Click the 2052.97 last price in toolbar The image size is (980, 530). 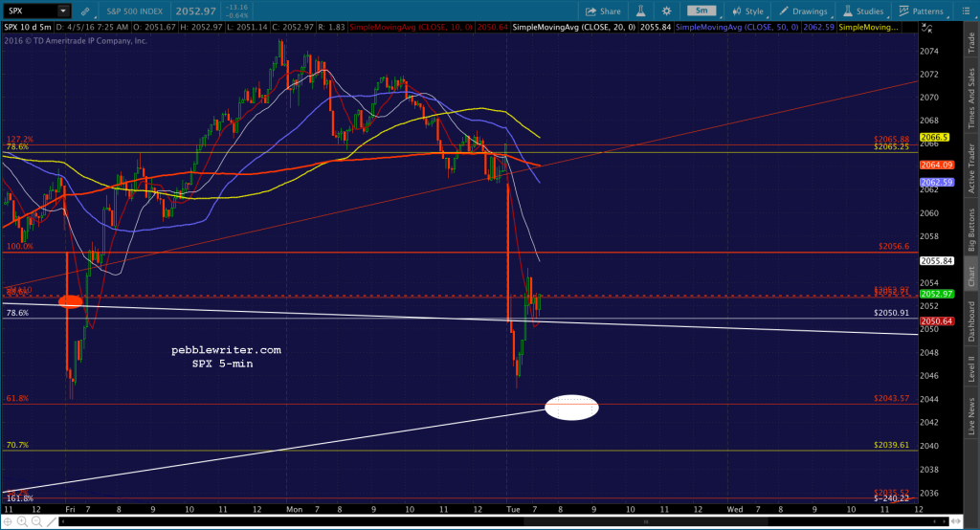(x=195, y=11)
